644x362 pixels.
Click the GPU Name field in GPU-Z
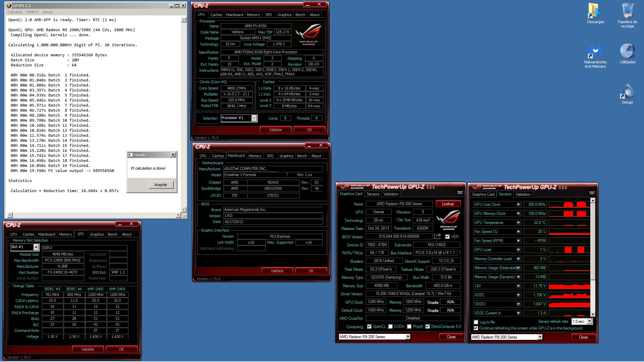399,204
